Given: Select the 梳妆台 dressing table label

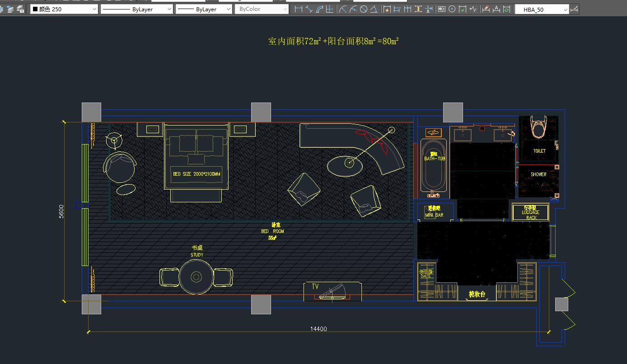Looking at the screenshot, I should 477,294.
